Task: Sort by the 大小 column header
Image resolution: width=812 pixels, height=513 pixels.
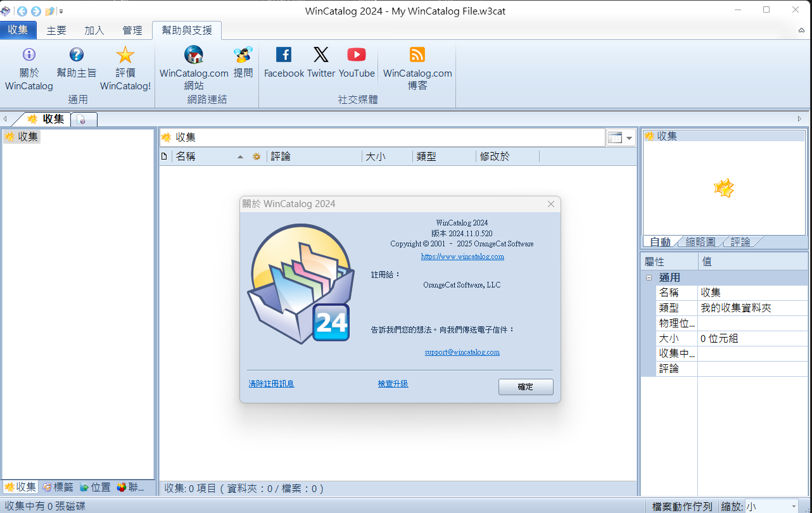Action: [387, 156]
